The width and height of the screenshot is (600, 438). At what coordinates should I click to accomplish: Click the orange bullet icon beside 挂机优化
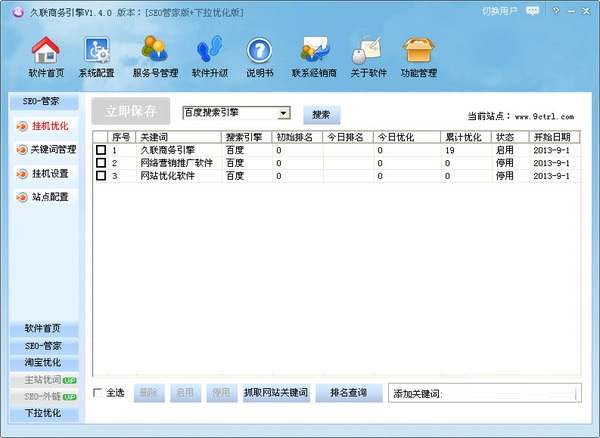tap(22, 126)
